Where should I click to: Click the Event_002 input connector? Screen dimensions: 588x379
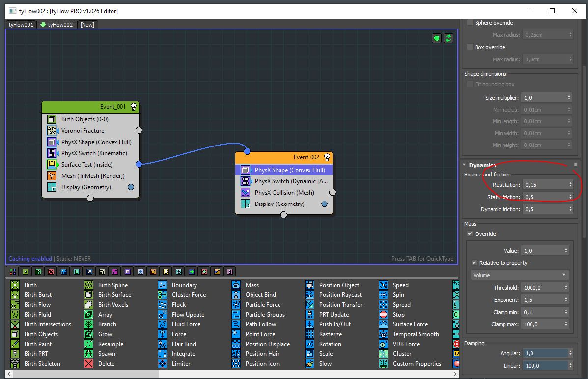(247, 151)
